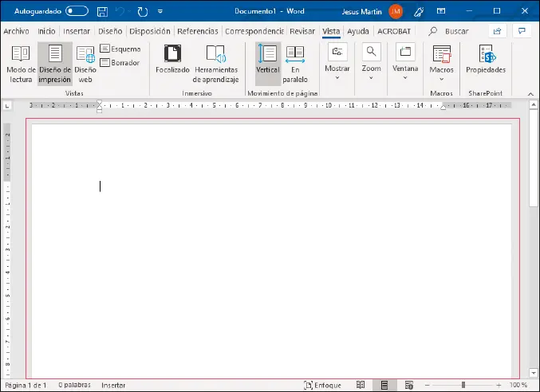The height and width of the screenshot is (392, 540).
Task: Open the Referencias ribbon tab
Action: [198, 31]
